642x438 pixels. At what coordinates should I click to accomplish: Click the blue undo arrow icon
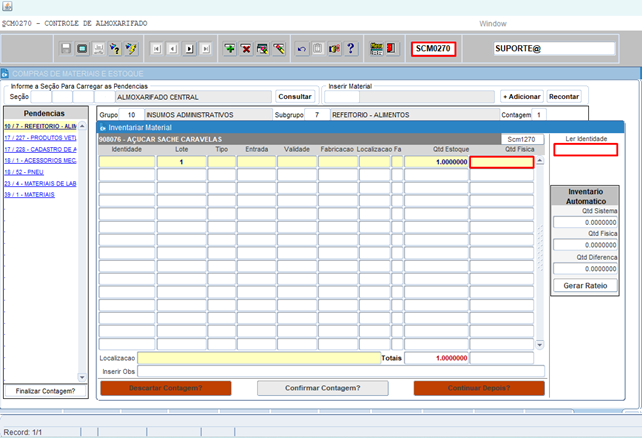coord(302,49)
